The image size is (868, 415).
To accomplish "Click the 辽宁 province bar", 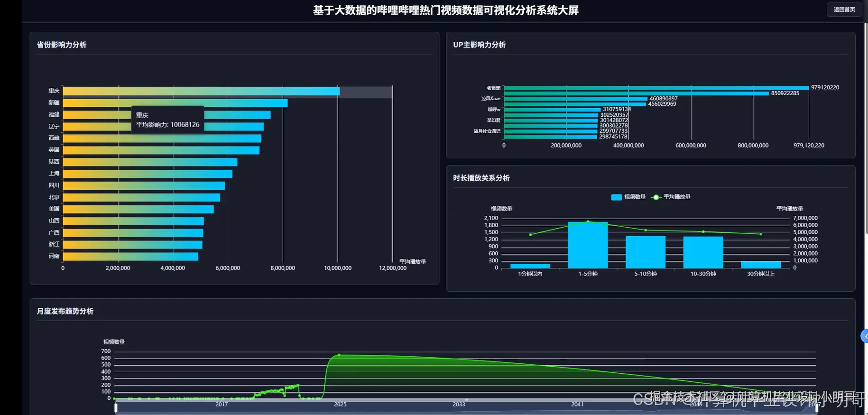I will pyautogui.click(x=163, y=127).
